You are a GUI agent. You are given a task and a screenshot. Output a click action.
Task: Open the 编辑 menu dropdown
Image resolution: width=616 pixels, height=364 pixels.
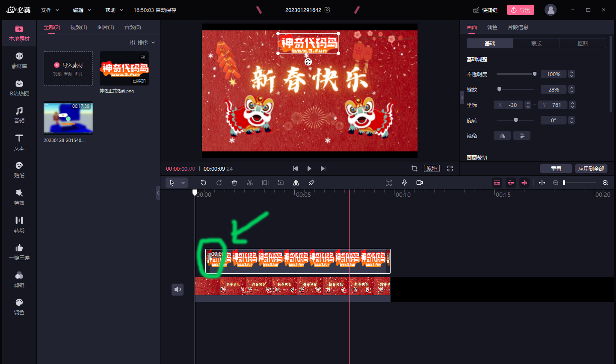click(x=82, y=10)
